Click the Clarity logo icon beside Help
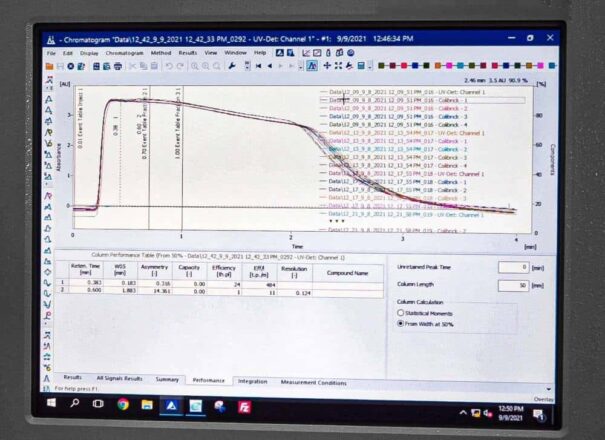Viewport: 605px width, 440px height. pos(280,53)
